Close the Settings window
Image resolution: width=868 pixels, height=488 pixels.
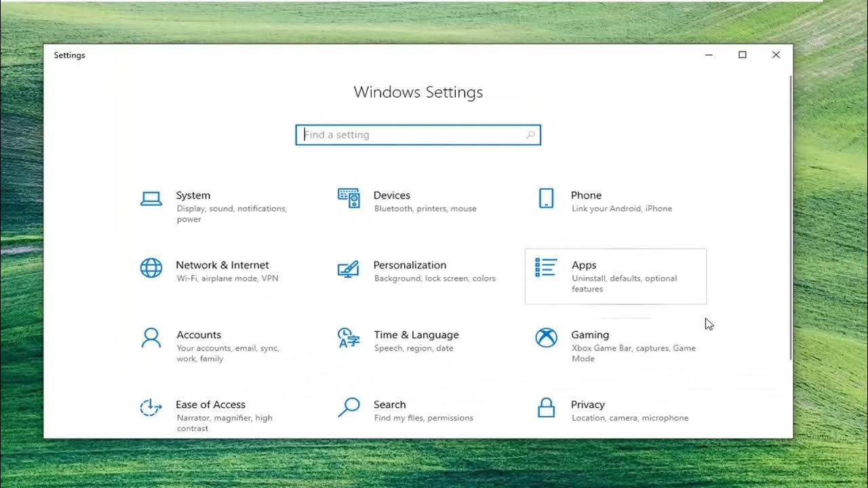(776, 55)
